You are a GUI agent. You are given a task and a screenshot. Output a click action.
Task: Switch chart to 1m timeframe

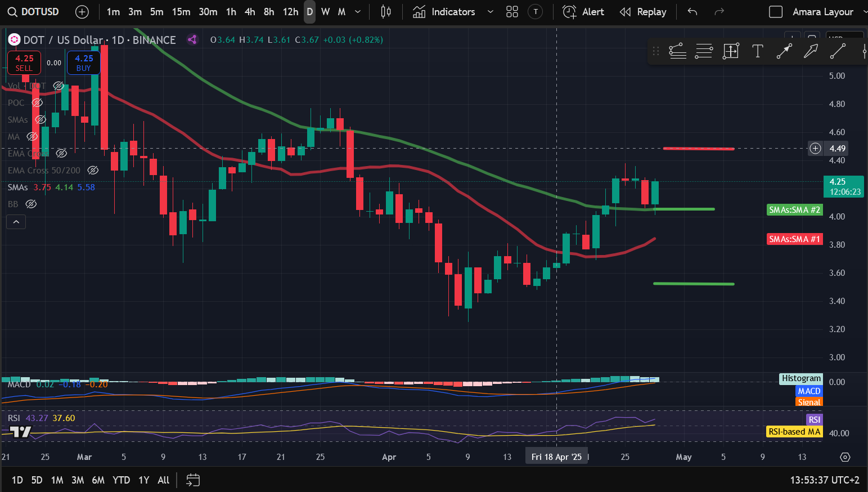tap(113, 12)
